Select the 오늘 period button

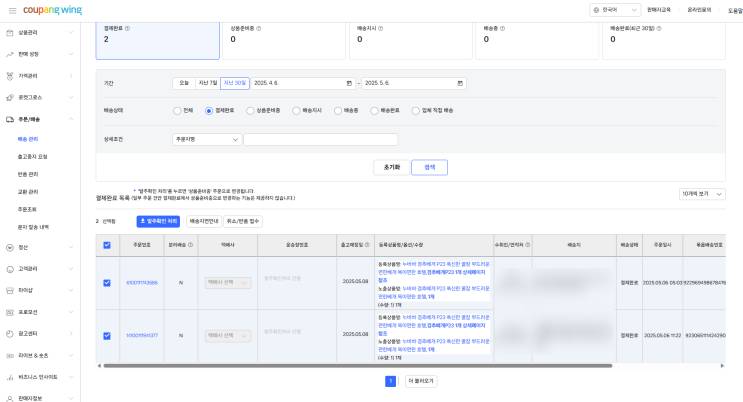point(184,83)
